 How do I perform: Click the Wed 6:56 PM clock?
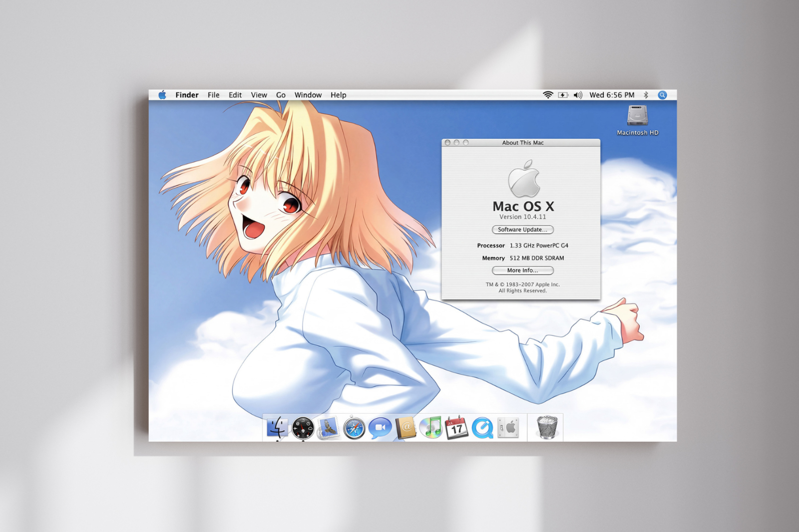612,95
